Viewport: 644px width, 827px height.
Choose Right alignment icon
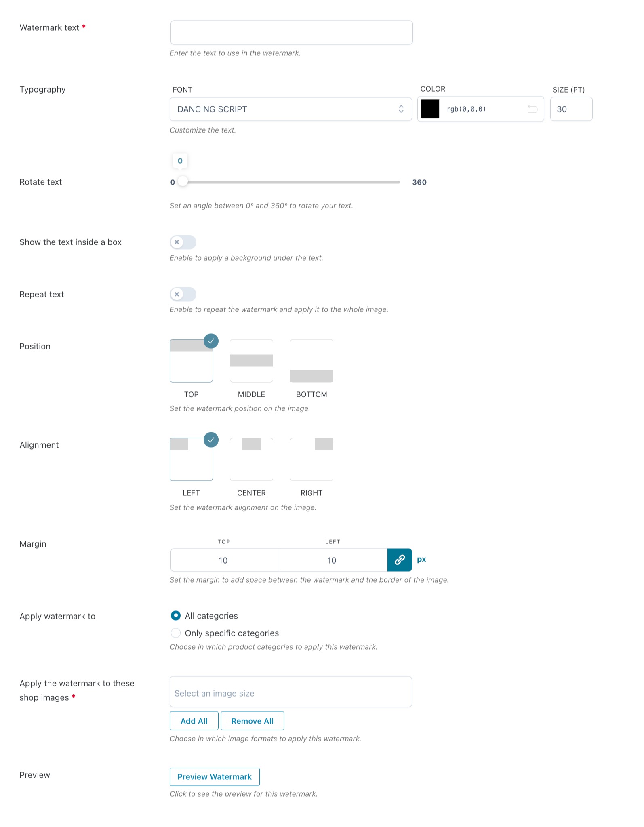(311, 459)
